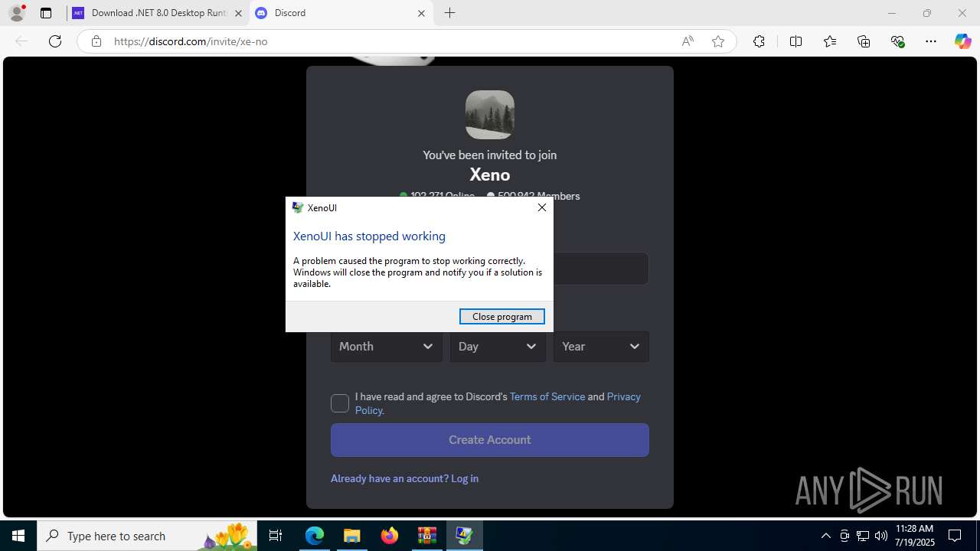Open the Copilot sidebar icon

(962, 41)
